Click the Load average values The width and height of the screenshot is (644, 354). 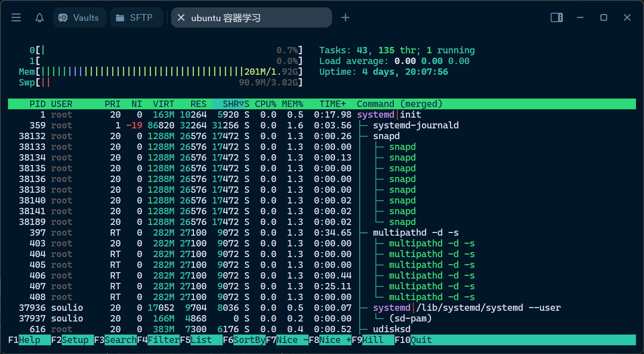pyautogui.click(x=432, y=61)
